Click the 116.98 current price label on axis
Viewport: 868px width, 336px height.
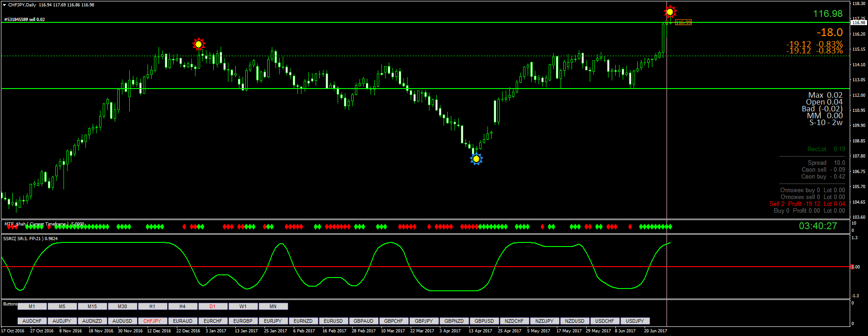coord(859,22)
